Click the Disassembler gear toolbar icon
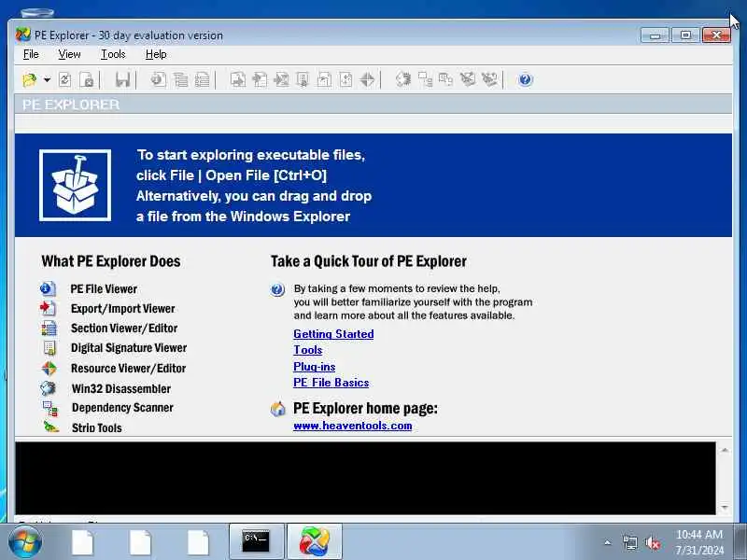 [x=403, y=79]
